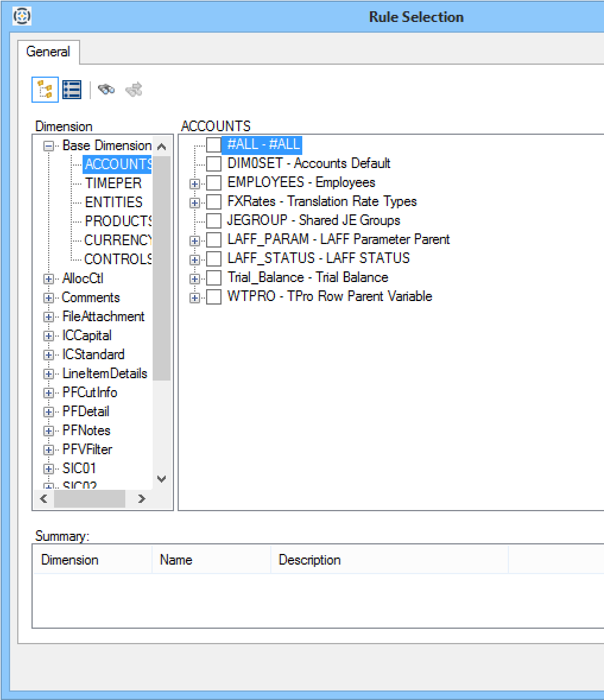
Task: Click the find next binoculars icon
Action: [x=134, y=90]
